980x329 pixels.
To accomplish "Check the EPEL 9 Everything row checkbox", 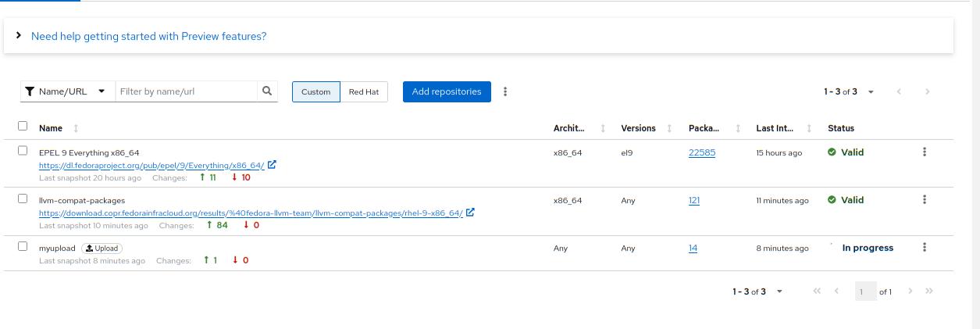I will 23,151.
